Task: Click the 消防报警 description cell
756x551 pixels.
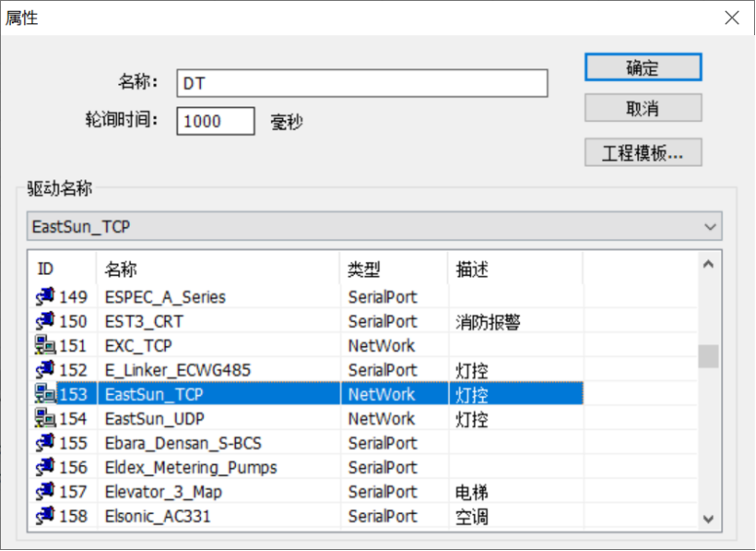Action: pos(488,322)
